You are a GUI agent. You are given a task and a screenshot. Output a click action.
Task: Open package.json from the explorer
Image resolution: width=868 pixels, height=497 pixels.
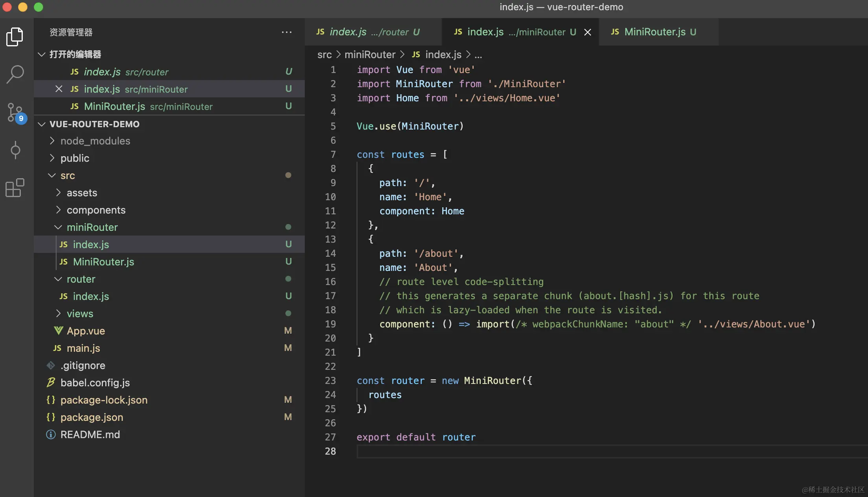tap(92, 417)
